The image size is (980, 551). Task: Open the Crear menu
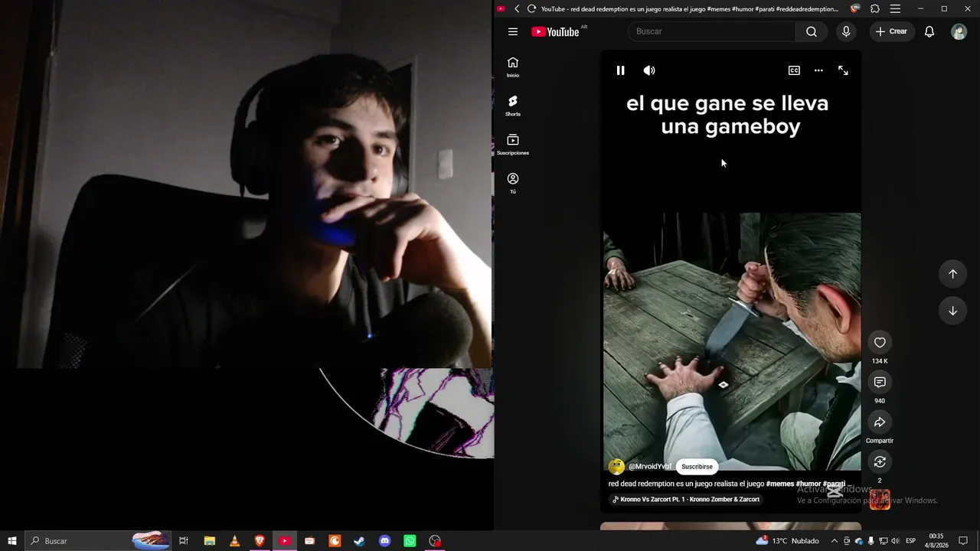(892, 31)
